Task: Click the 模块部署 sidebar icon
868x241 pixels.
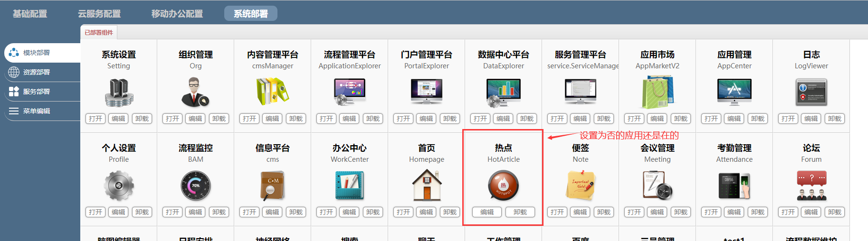Action: tap(14, 53)
